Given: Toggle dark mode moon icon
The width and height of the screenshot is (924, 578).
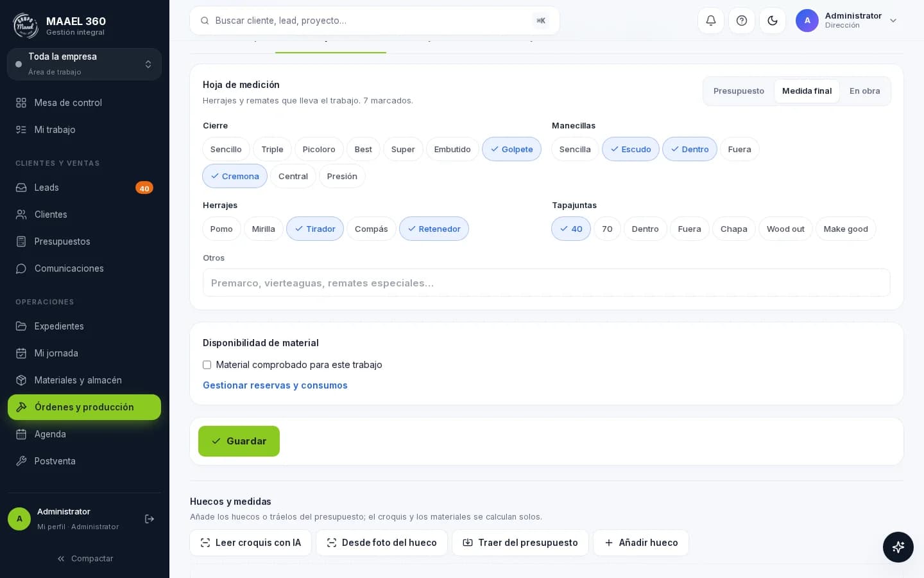Looking at the screenshot, I should click(773, 21).
